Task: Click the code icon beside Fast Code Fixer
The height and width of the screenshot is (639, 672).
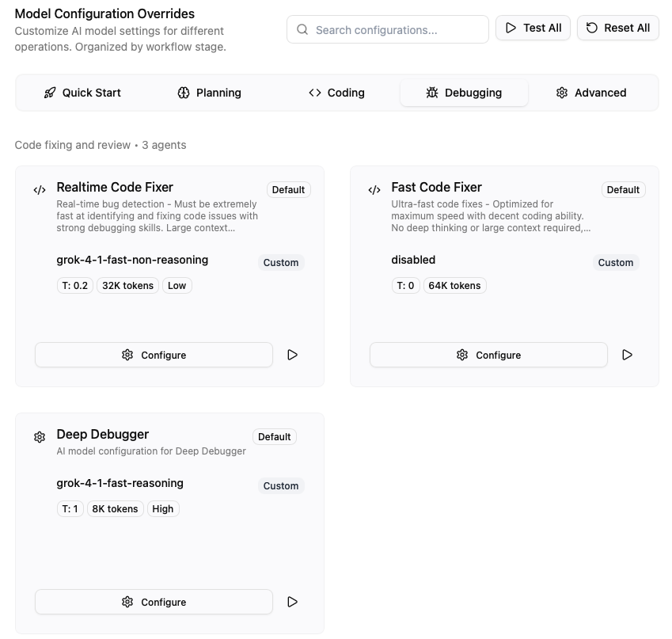Action: click(374, 190)
